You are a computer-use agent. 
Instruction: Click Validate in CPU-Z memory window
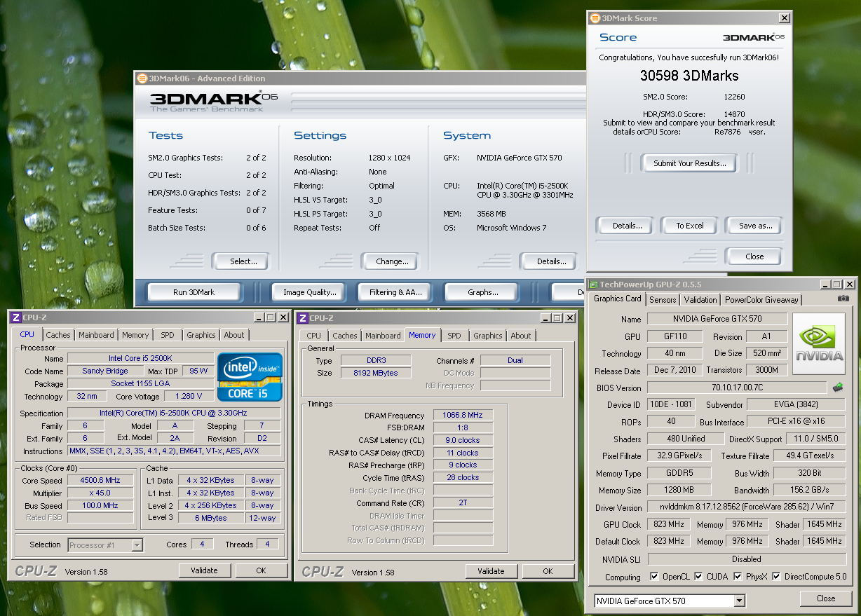(491, 571)
